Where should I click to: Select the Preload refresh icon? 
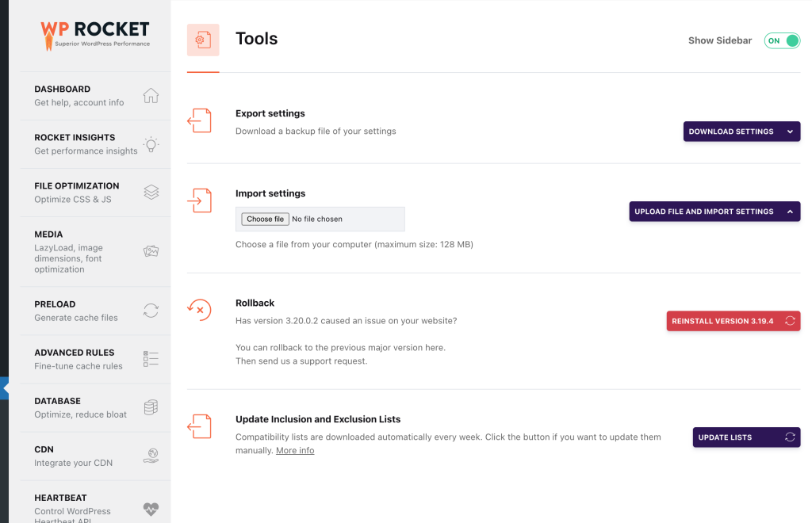coord(151,311)
